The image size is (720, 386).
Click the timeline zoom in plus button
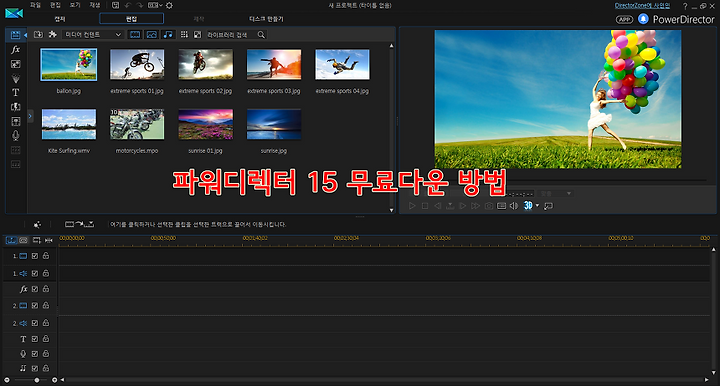click(55, 380)
